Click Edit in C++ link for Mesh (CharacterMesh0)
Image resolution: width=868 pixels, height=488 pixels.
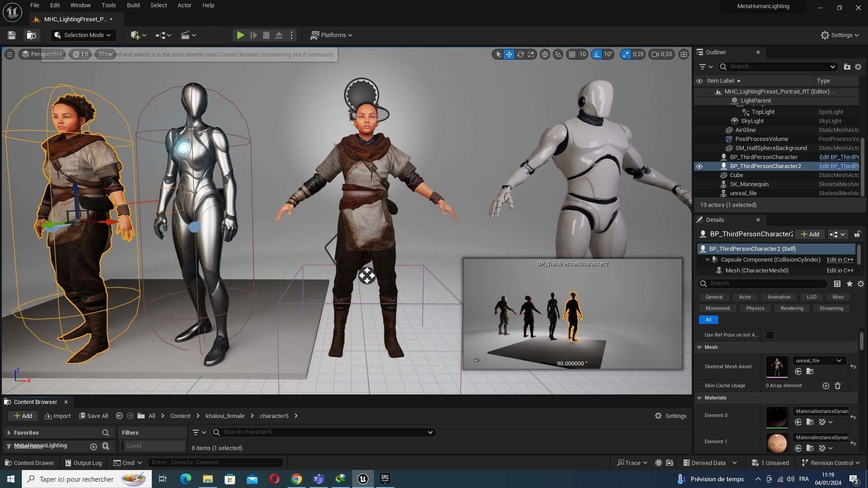[x=840, y=271]
